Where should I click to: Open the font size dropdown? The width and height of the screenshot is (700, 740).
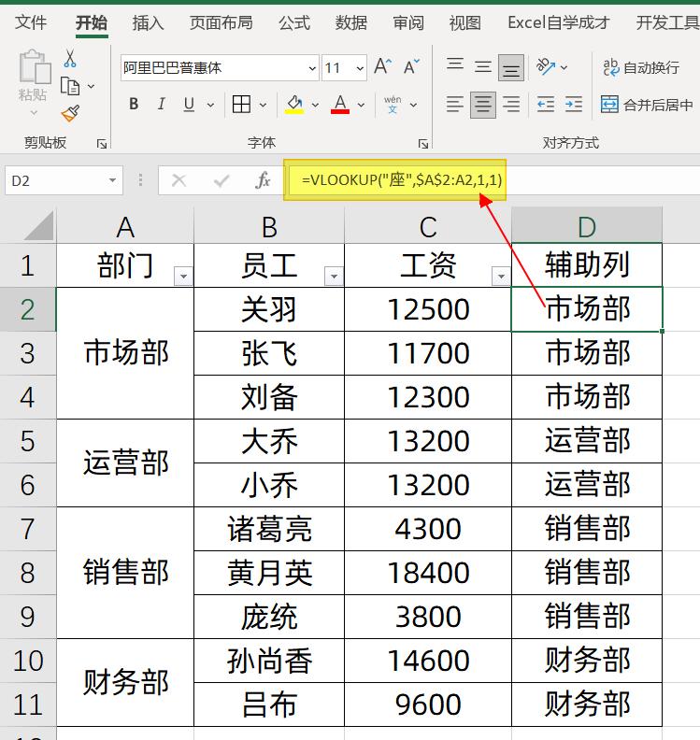click(360, 68)
